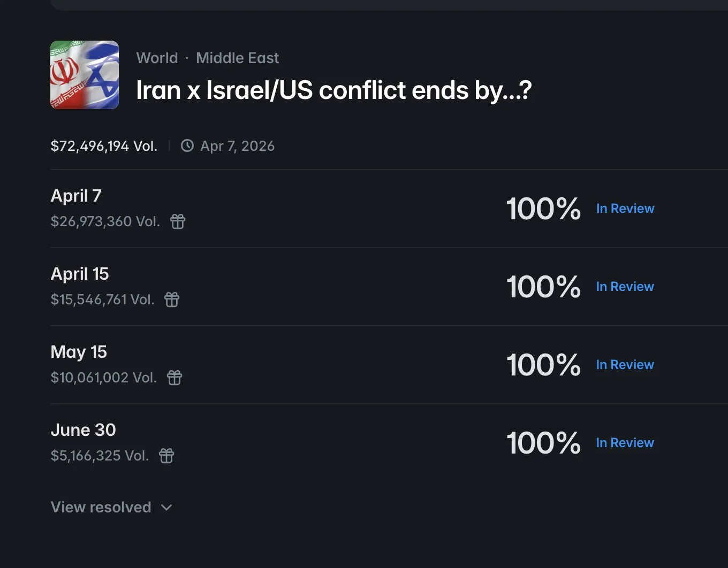
Task: Open the Middle East category link
Action: point(237,58)
